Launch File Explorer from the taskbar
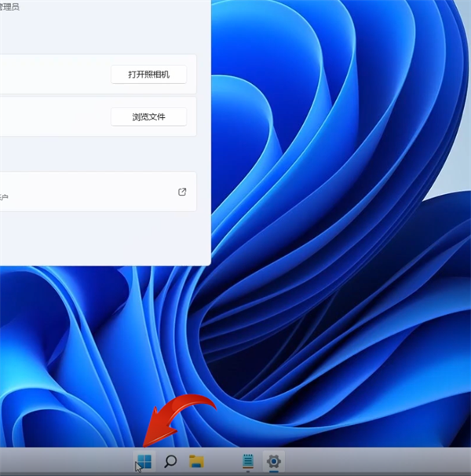Image resolution: width=471 pixels, height=476 pixels. click(196, 461)
